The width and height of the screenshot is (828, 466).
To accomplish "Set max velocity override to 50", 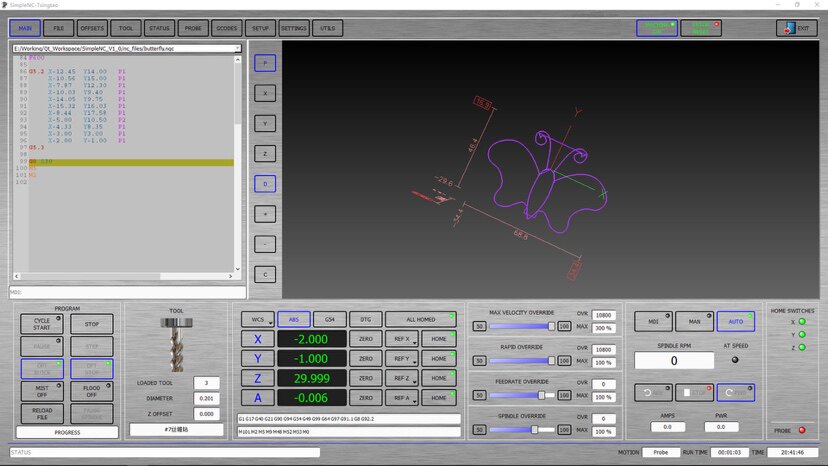I will pyautogui.click(x=479, y=327).
